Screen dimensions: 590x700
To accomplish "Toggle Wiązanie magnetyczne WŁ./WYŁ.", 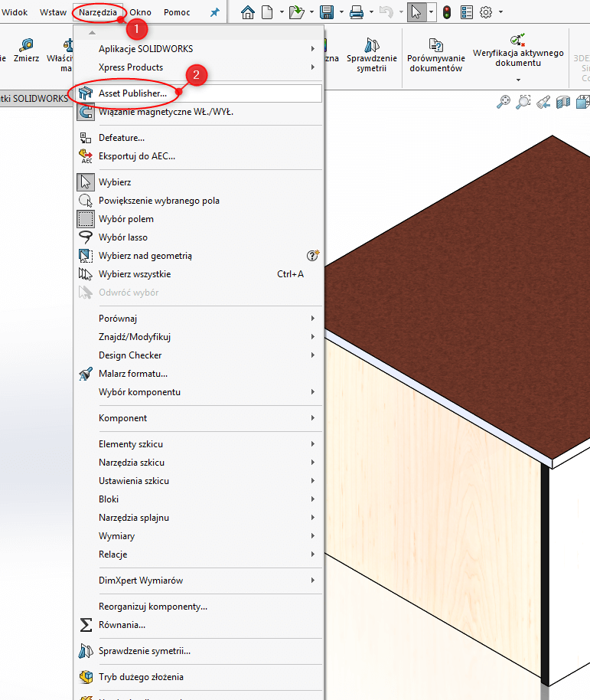I will (199, 112).
